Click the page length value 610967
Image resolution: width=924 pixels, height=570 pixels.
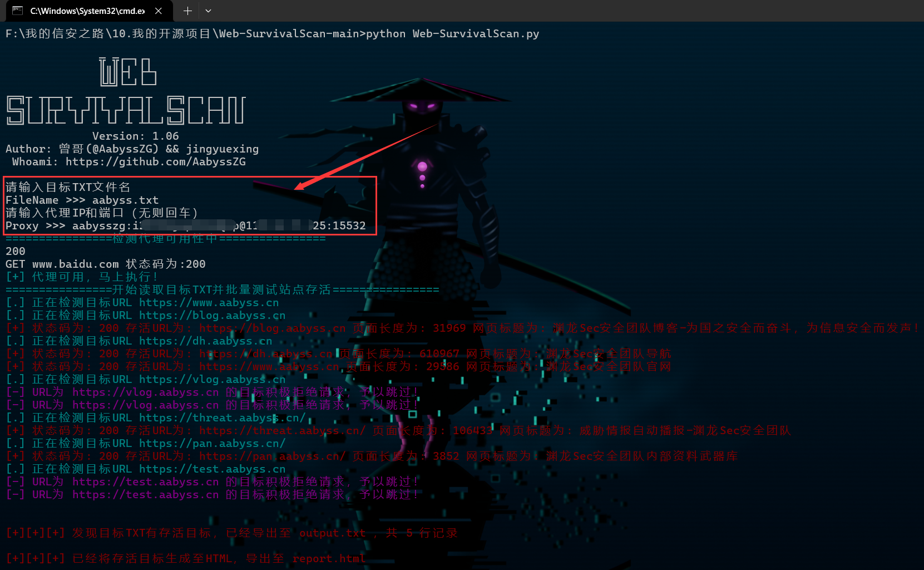click(439, 353)
